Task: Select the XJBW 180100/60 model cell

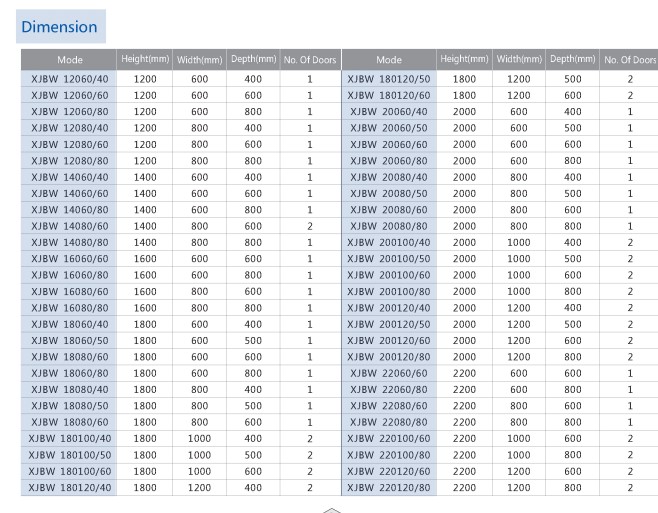Action: click(x=69, y=471)
